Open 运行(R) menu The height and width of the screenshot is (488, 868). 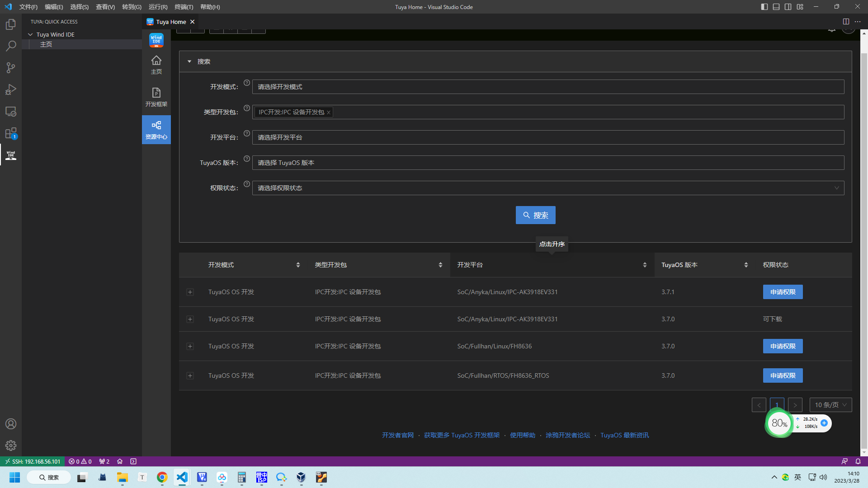pos(158,7)
